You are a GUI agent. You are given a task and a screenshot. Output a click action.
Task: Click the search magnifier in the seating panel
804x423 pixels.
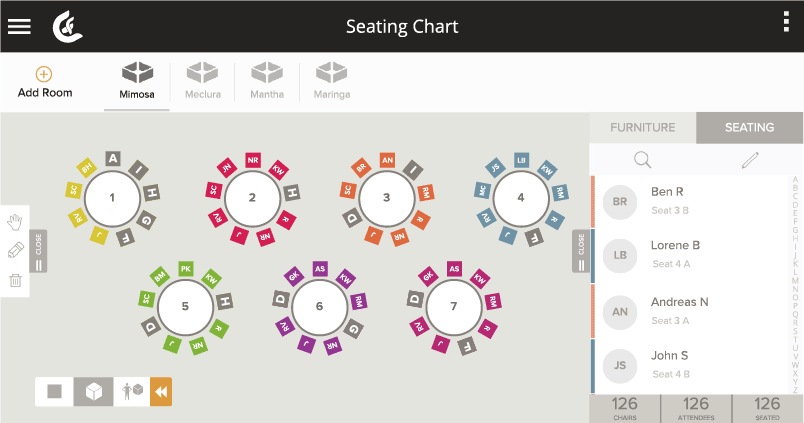point(642,160)
